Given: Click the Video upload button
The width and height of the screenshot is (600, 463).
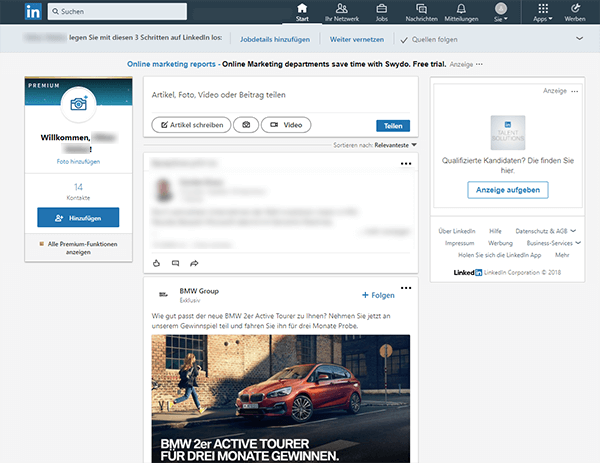Looking at the screenshot, I should click(x=286, y=125).
